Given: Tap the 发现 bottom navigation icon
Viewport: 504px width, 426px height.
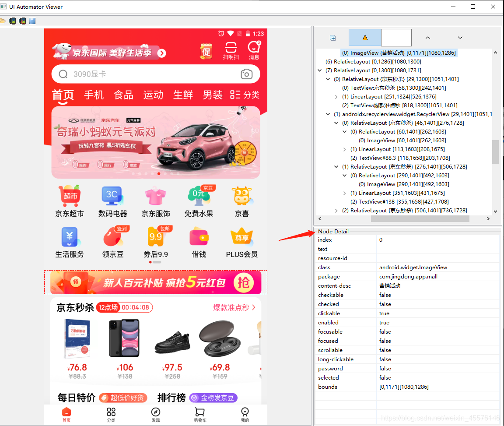Looking at the screenshot, I should [x=156, y=415].
